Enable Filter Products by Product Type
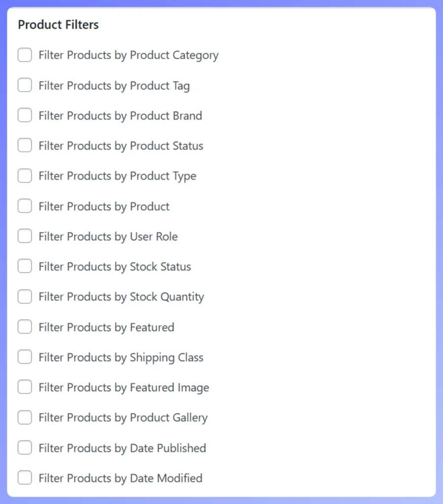Viewport: 443px width, 504px height. click(25, 176)
